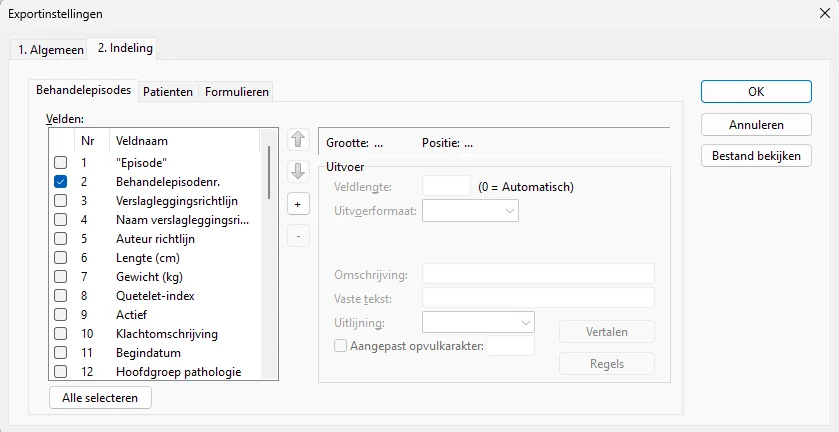Click the Veldlengte input field
The image size is (839, 432).
pos(446,186)
